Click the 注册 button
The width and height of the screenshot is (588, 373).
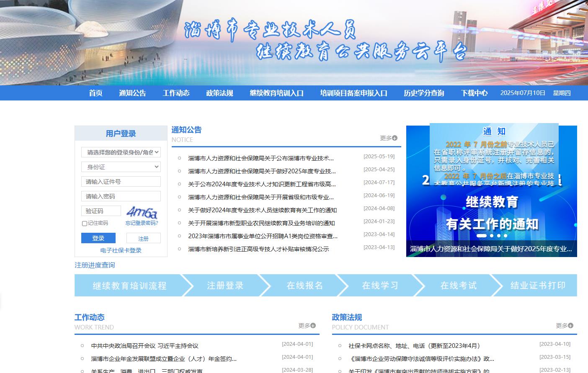tap(143, 238)
